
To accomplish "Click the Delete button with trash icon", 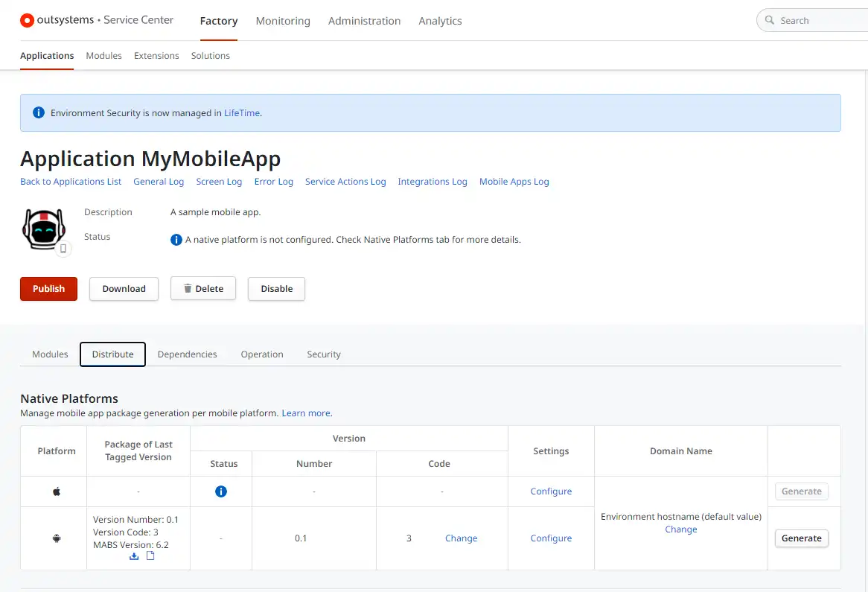I will [203, 288].
